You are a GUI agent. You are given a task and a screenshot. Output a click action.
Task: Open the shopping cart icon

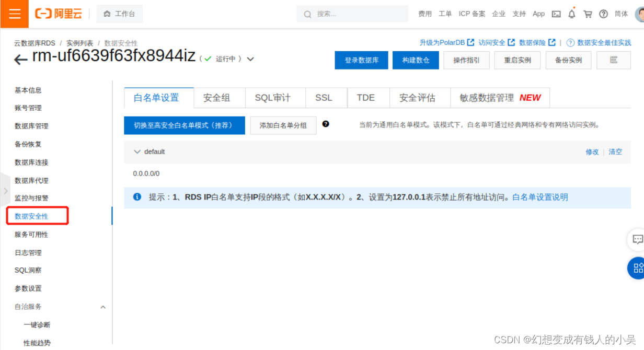tap(588, 14)
